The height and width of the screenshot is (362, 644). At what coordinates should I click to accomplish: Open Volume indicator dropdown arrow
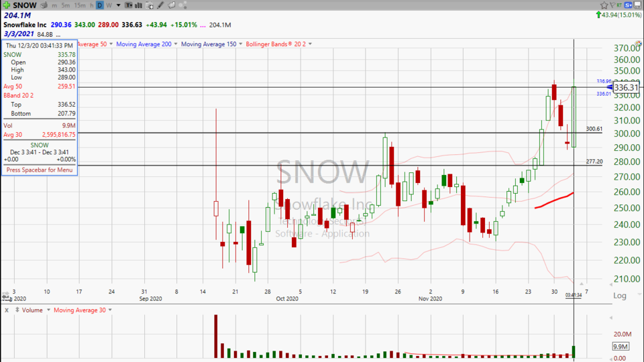tap(48, 310)
